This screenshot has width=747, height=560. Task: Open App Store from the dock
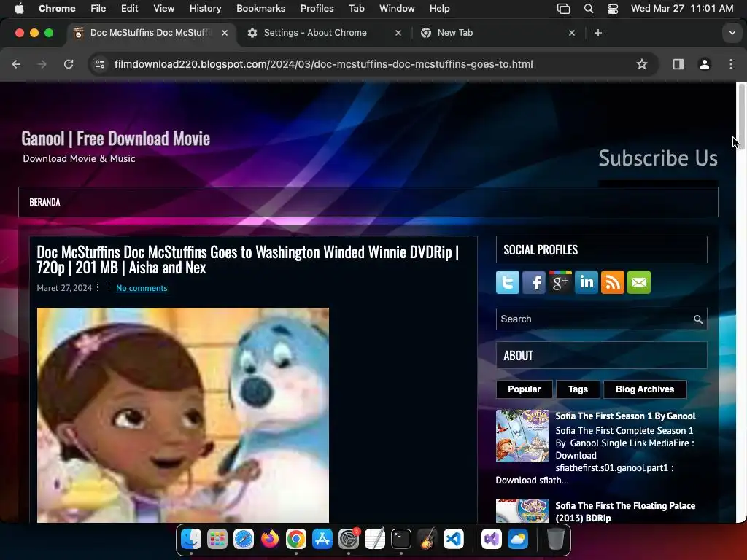(322, 539)
